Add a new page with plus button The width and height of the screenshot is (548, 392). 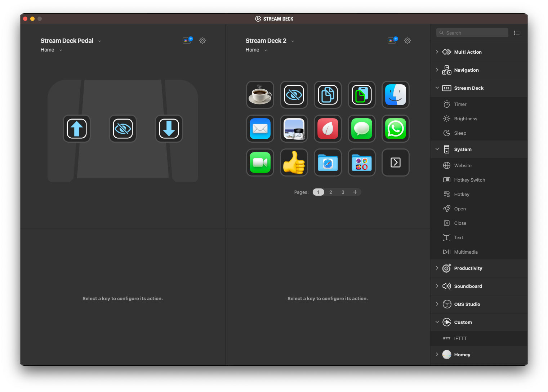point(355,192)
